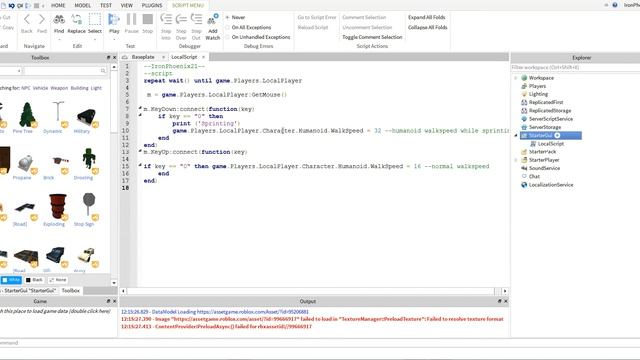
Task: Open the Play button dropdown arrow
Action: click(114, 40)
